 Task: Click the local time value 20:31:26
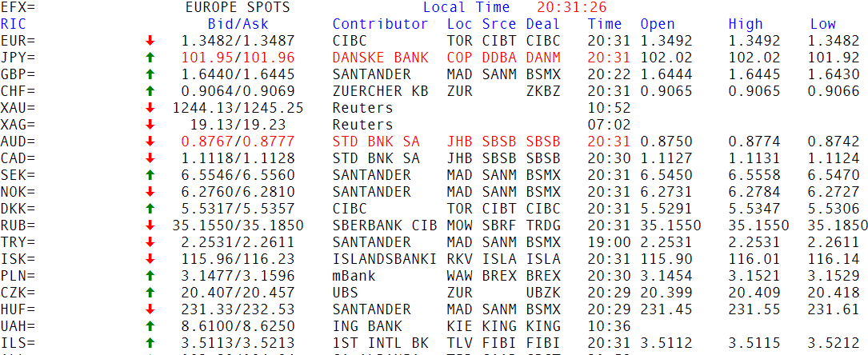[x=572, y=7]
